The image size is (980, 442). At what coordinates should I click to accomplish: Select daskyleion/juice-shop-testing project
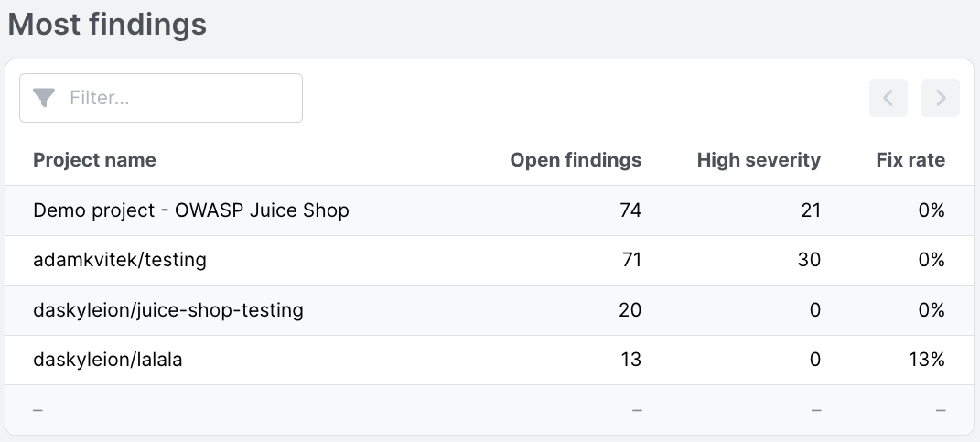pos(168,310)
